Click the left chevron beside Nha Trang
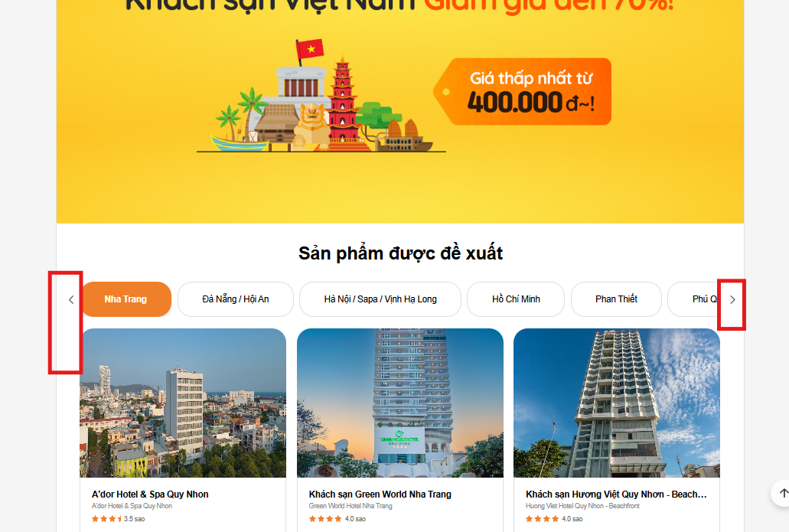 (x=71, y=299)
